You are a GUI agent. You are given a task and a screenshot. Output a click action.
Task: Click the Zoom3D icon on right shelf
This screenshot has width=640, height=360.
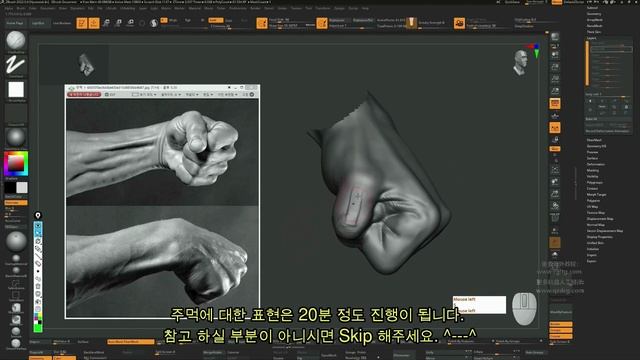555,194
